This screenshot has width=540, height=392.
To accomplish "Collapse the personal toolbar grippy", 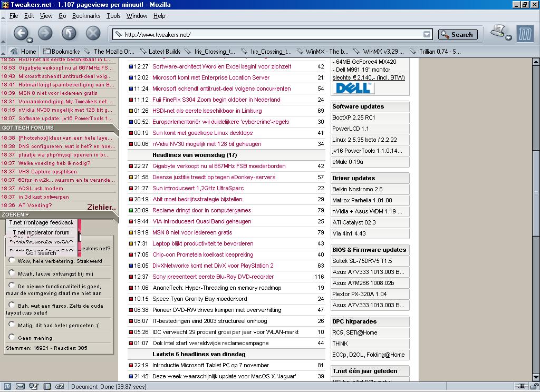I will click(3, 51).
